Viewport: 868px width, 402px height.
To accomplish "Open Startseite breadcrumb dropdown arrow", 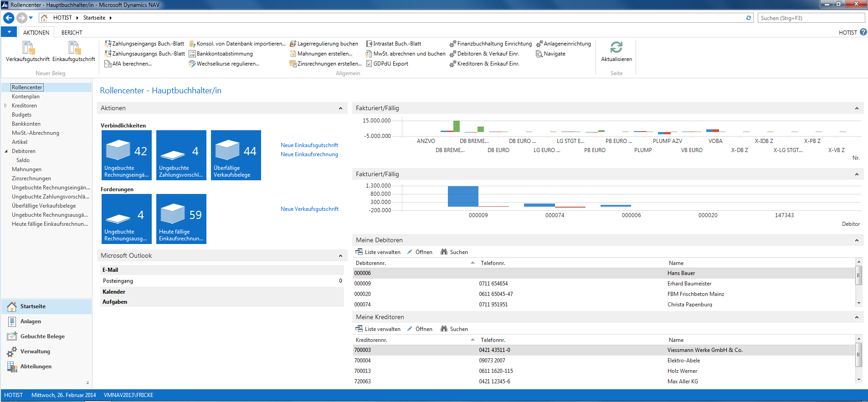I will coord(111,18).
